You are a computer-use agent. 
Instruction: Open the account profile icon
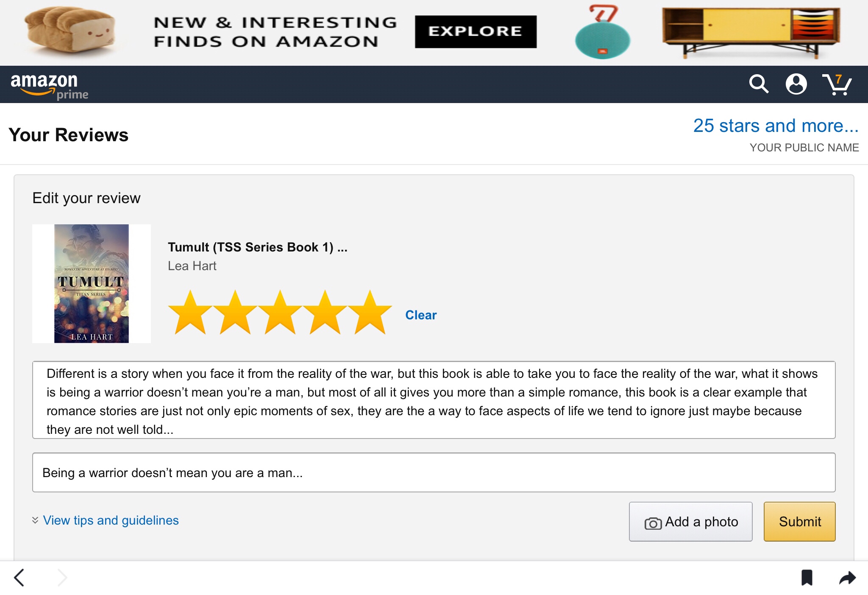[x=796, y=84]
